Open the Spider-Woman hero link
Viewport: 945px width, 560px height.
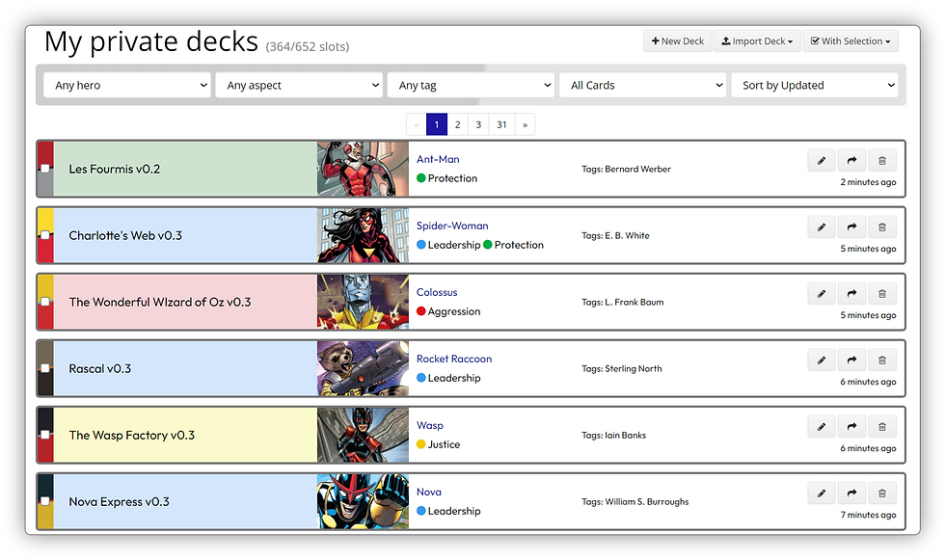click(452, 226)
